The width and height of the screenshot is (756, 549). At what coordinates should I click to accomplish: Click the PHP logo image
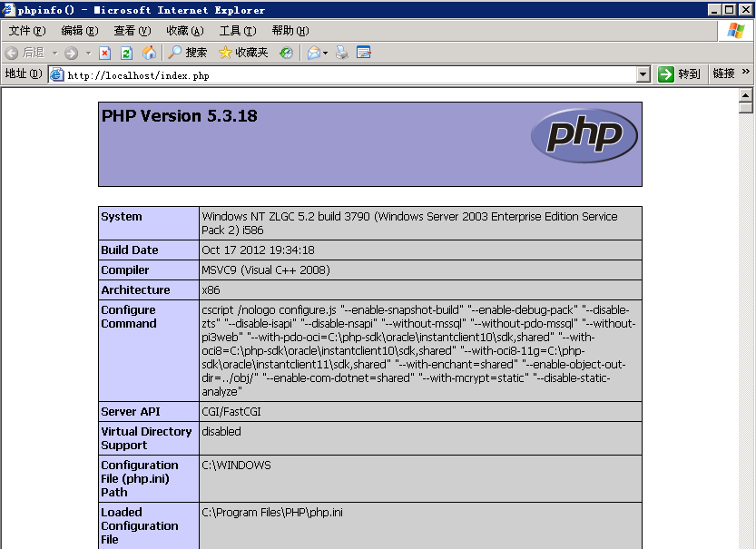pos(584,135)
